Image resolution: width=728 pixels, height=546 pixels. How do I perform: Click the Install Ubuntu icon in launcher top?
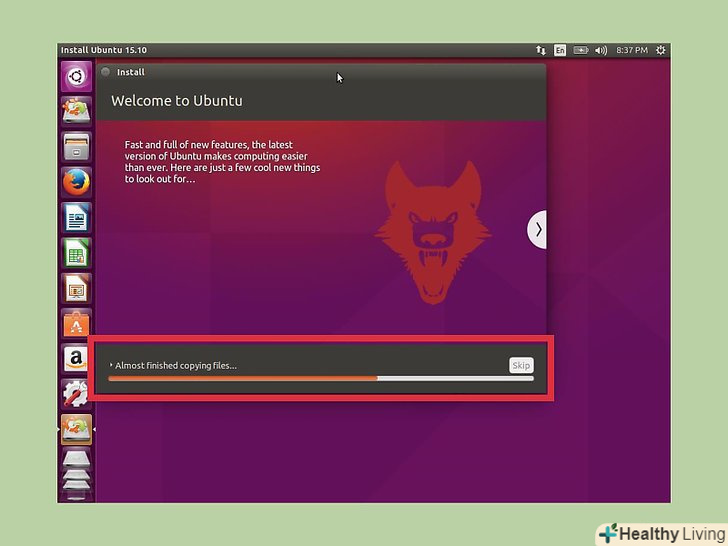[x=76, y=111]
